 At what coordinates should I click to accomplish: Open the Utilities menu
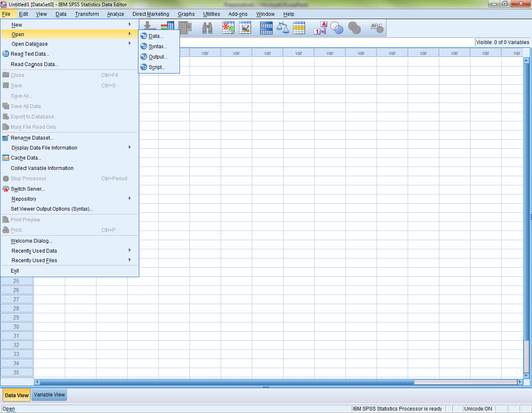[x=212, y=14]
